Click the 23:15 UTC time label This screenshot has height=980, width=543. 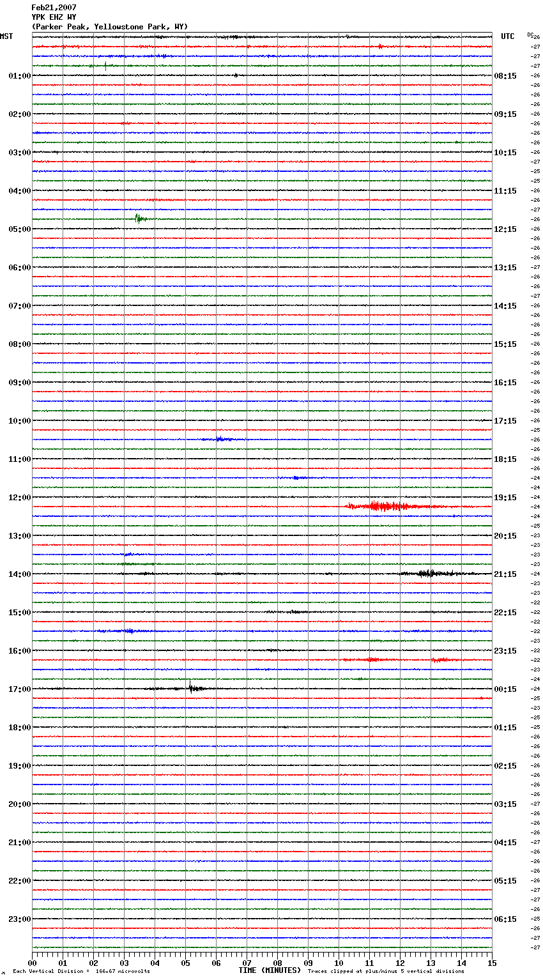[x=505, y=651]
